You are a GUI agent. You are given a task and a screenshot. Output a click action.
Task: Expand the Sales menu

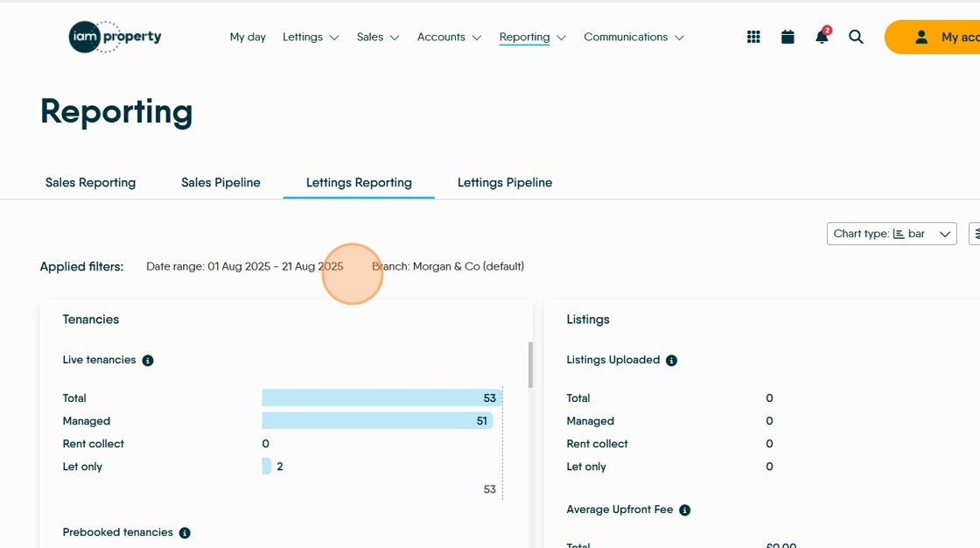(x=378, y=37)
